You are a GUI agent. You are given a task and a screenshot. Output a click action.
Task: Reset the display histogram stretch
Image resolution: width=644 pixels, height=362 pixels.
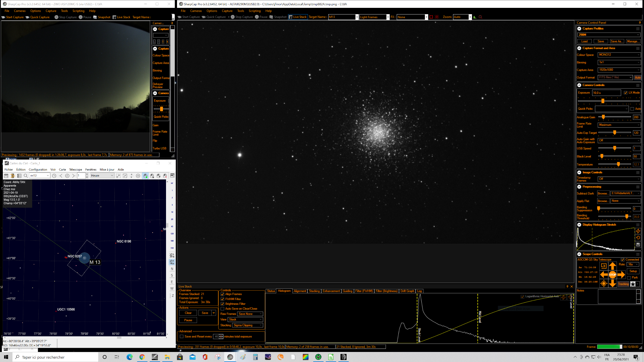[638, 238]
